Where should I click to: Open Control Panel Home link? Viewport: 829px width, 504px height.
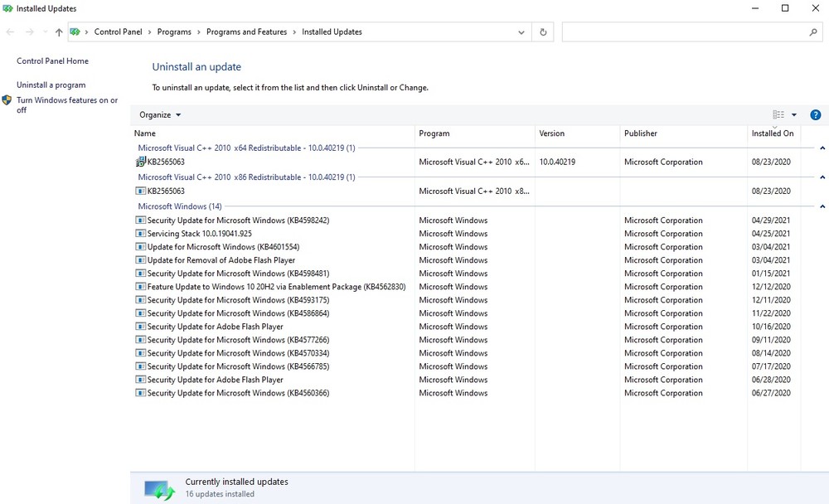52,61
